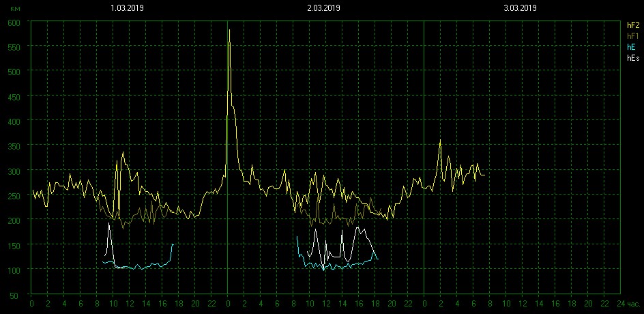Click the hF1 legend label
Image resolution: width=644 pixels, height=314 pixels.
tap(632, 35)
